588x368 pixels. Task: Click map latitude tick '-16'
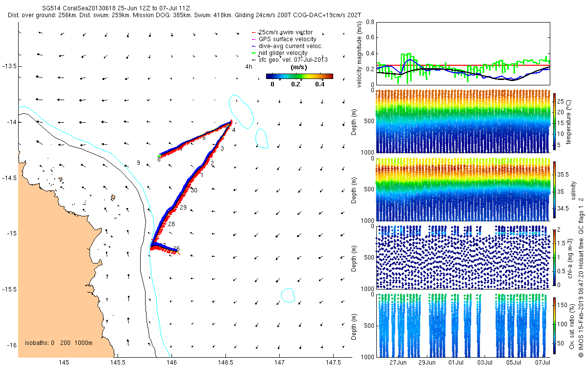11,345
